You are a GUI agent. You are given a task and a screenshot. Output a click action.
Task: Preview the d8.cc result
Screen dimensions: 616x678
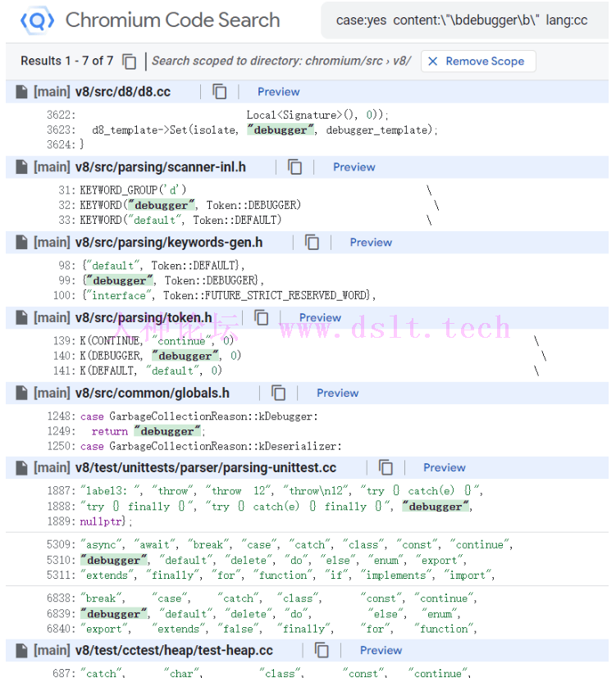[x=279, y=92]
